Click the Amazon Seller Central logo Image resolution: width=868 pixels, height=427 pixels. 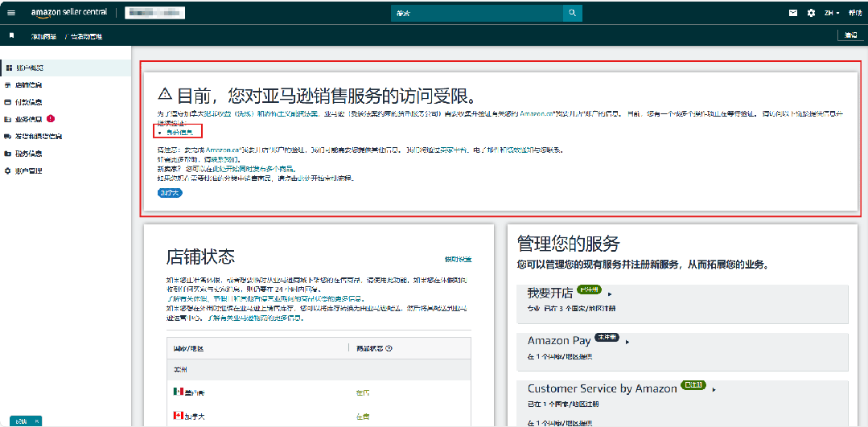pos(68,13)
